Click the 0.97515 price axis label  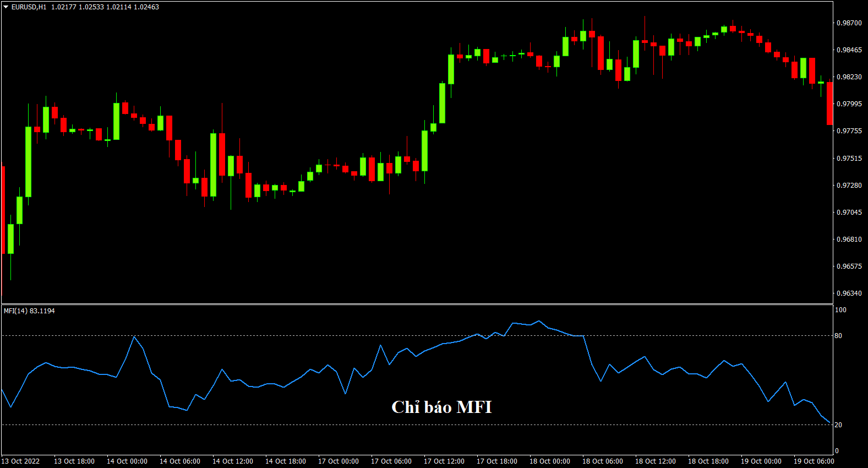click(x=849, y=159)
